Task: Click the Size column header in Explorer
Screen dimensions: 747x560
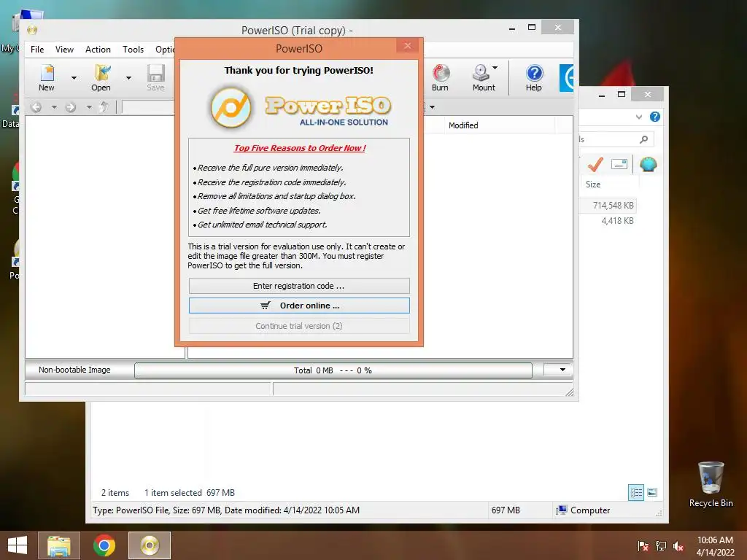Action: 593,184
